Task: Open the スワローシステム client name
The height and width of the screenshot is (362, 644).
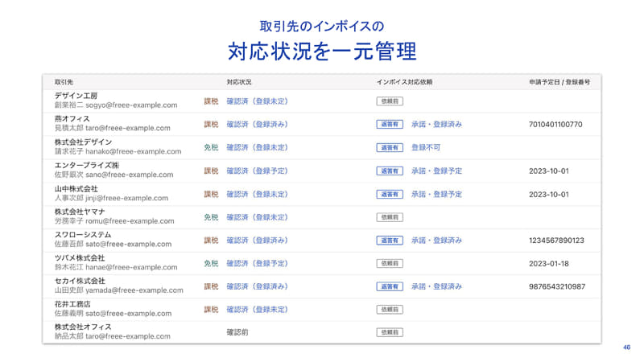Action: (82, 234)
